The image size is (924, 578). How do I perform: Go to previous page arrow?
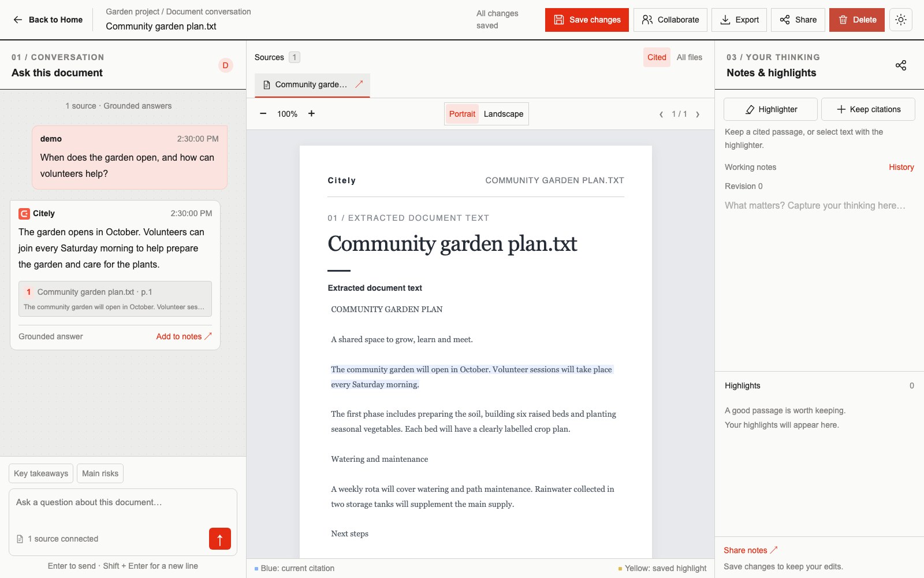click(661, 114)
